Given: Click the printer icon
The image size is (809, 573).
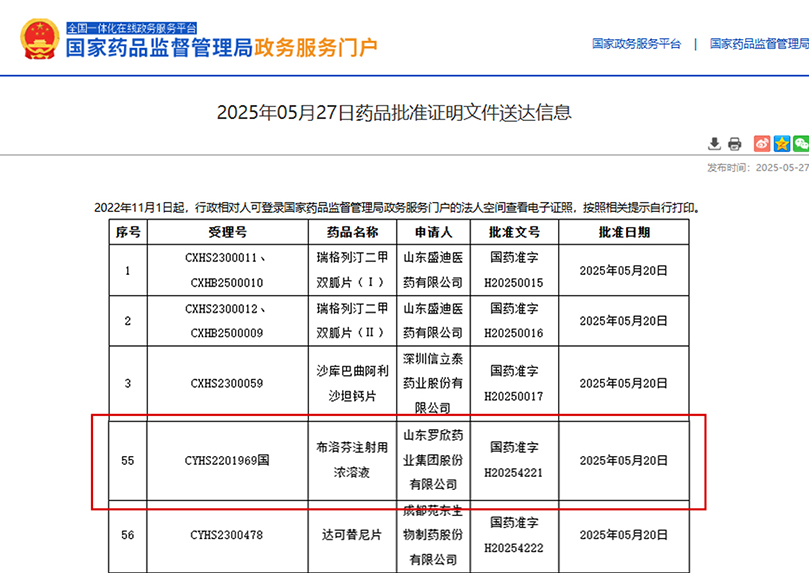Looking at the screenshot, I should [734, 144].
